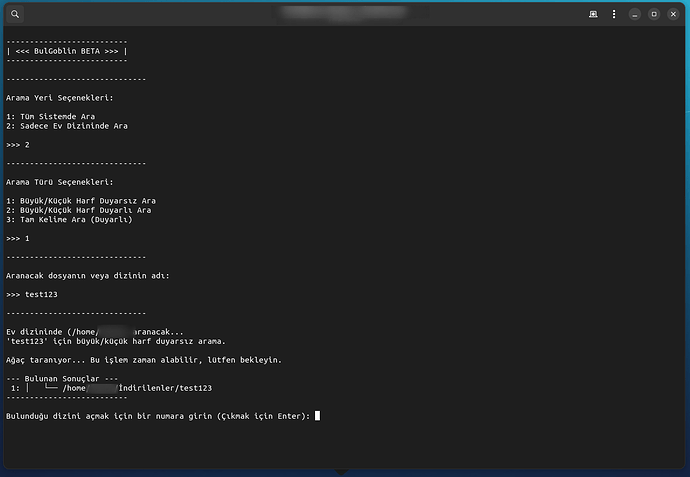Click 'Tam Kelime Ara (Duyarlı)' option line
Screen dimensions: 690x477
[x=69, y=219]
